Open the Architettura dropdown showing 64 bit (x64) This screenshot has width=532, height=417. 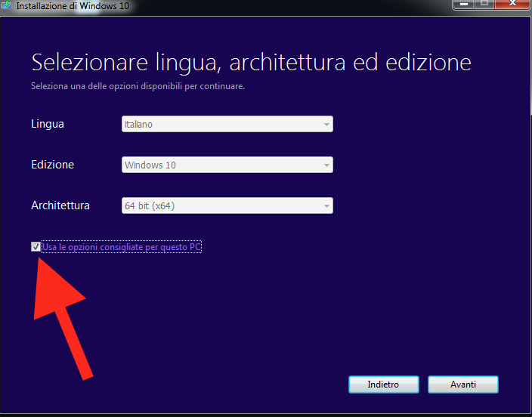pyautogui.click(x=227, y=205)
